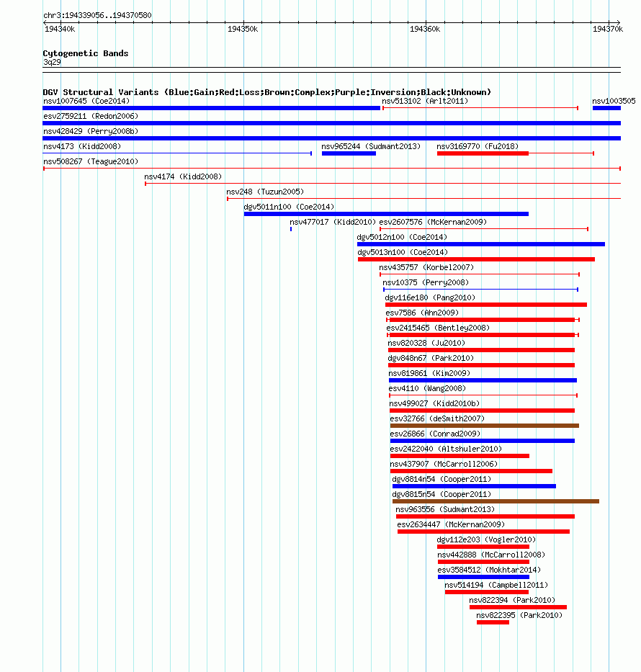Click the blue gain bar for esv2759211
This screenshot has width=641, height=672.
pyautogui.click(x=331, y=123)
